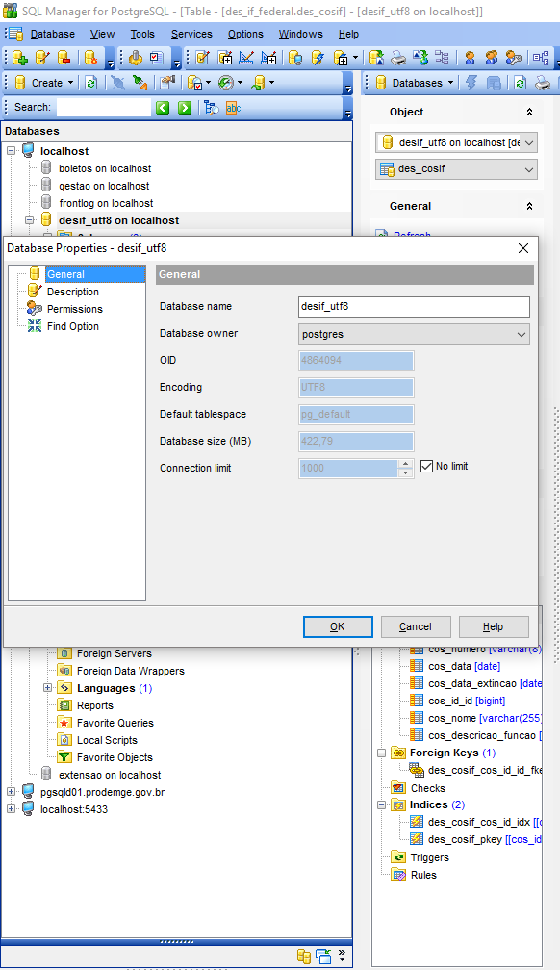Screen dimensions: 560x970
Task: Open the Create button dropdown arrow
Action: coord(70,83)
